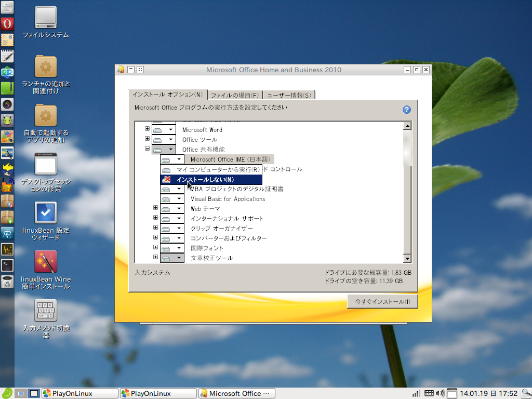Open デスクトップセッションの設定 desktop icon
Viewport: 532px width, 399px height.
(x=46, y=172)
